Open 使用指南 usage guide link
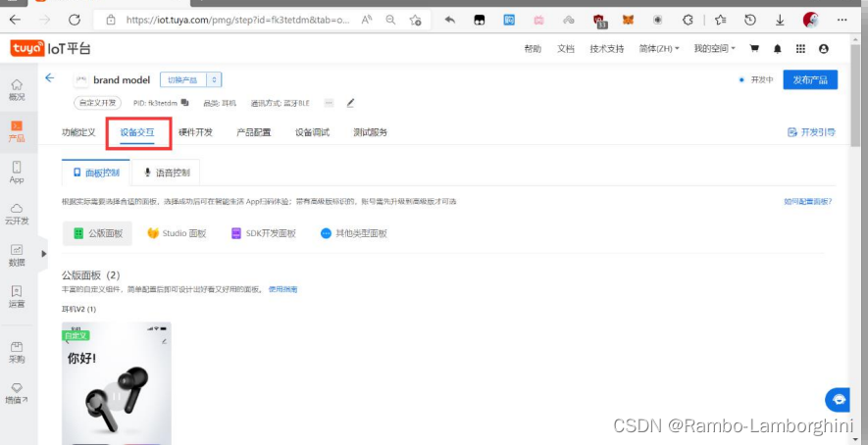This screenshot has height=445, width=868. click(x=282, y=289)
